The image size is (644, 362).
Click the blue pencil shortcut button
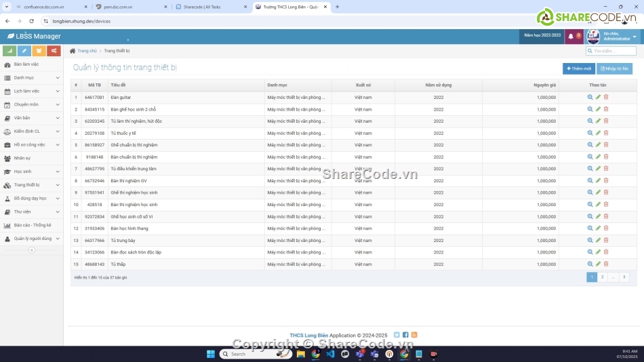(24, 51)
